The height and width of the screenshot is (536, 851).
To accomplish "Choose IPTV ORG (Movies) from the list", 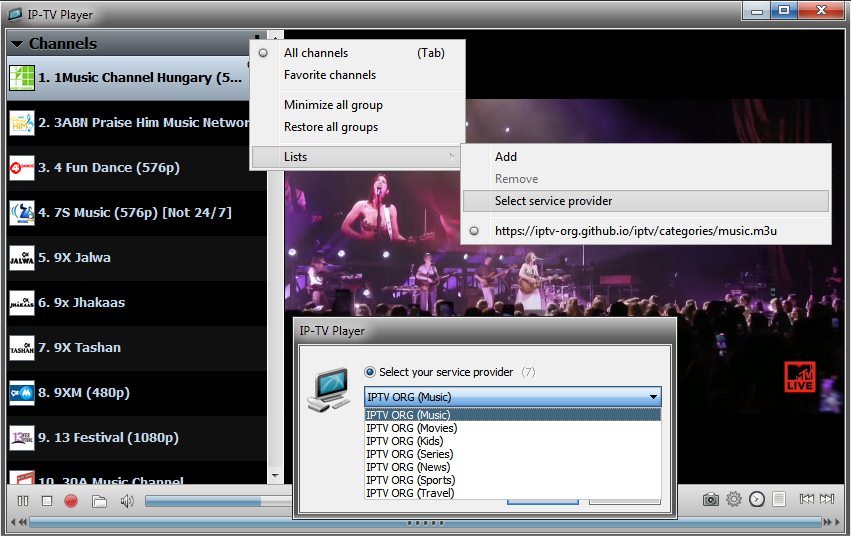I will 512,428.
